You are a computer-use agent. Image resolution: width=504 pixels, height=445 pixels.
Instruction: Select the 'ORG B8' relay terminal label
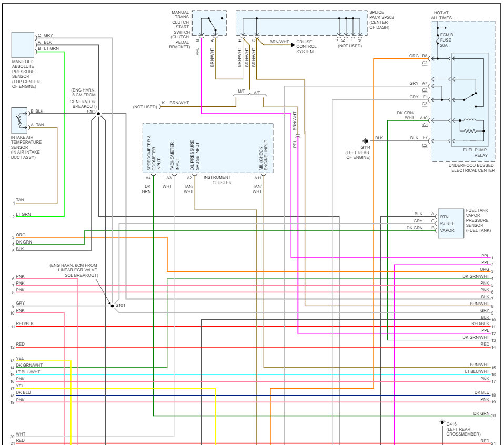(x=418, y=56)
